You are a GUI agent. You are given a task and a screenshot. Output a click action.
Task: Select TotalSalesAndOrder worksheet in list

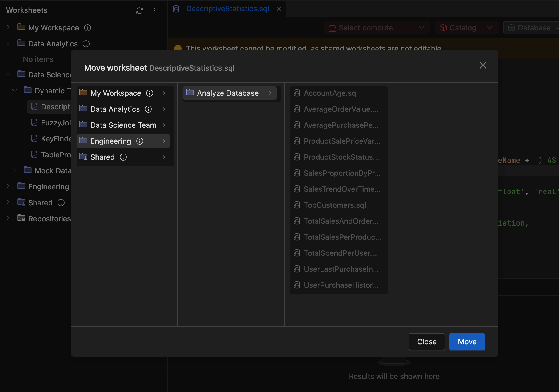tap(337, 221)
